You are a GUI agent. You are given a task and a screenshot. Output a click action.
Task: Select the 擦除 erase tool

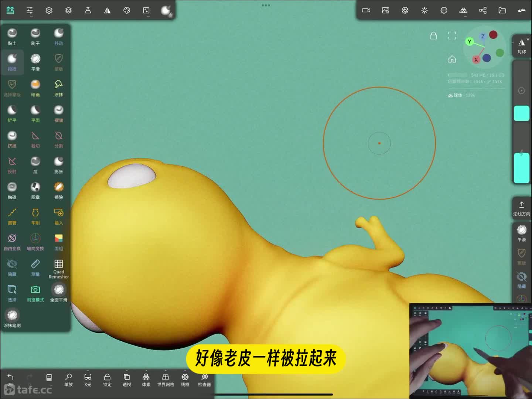[x=59, y=190]
